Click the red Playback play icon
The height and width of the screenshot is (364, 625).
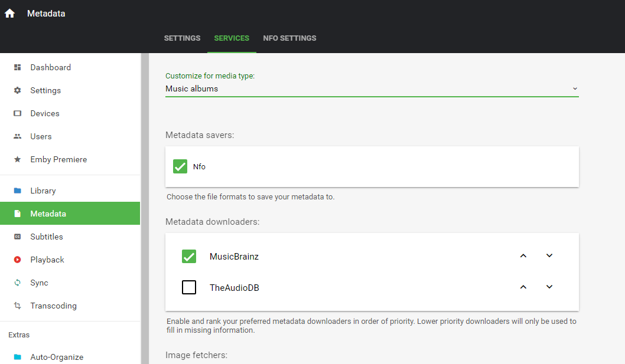[18, 260]
